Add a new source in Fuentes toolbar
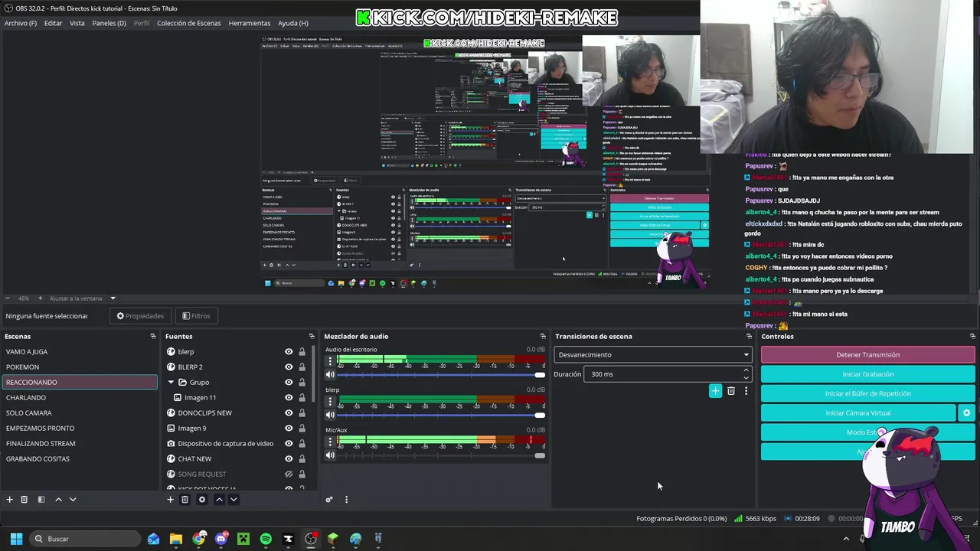Image resolution: width=980 pixels, height=551 pixels. (x=170, y=500)
